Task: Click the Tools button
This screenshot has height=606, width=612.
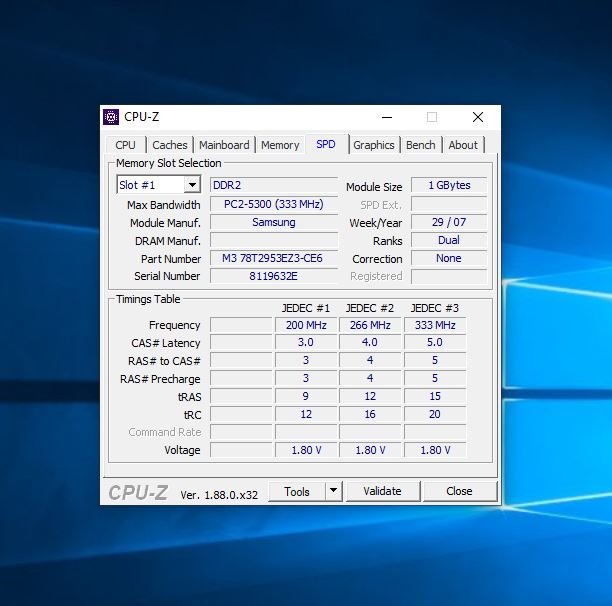Action: [297, 492]
